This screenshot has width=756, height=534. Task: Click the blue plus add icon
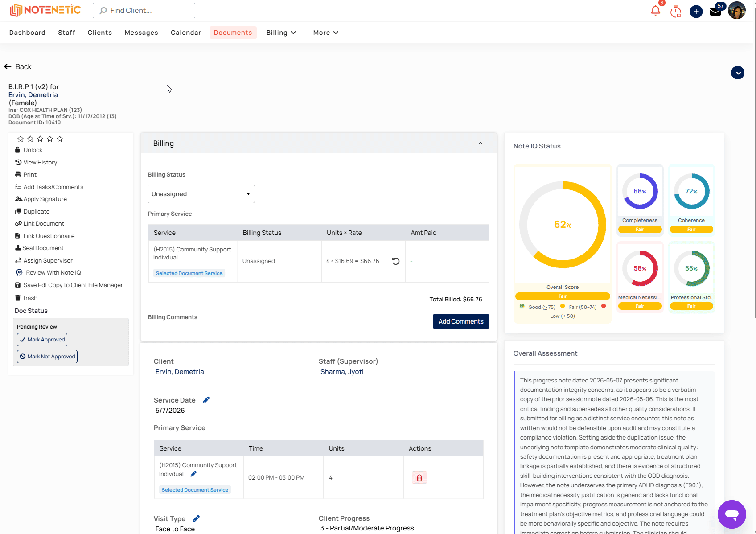696,12
